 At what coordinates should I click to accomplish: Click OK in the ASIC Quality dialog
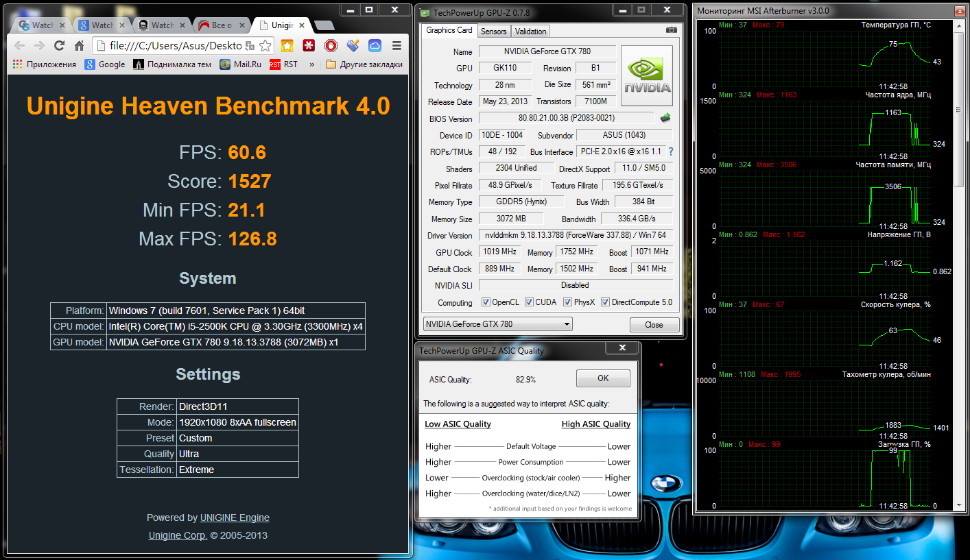coord(603,378)
